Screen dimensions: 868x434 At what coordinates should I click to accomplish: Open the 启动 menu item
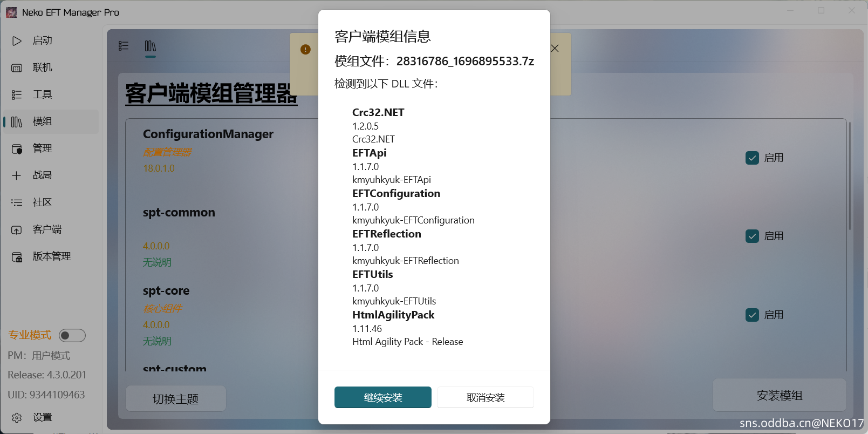pyautogui.click(x=51, y=40)
